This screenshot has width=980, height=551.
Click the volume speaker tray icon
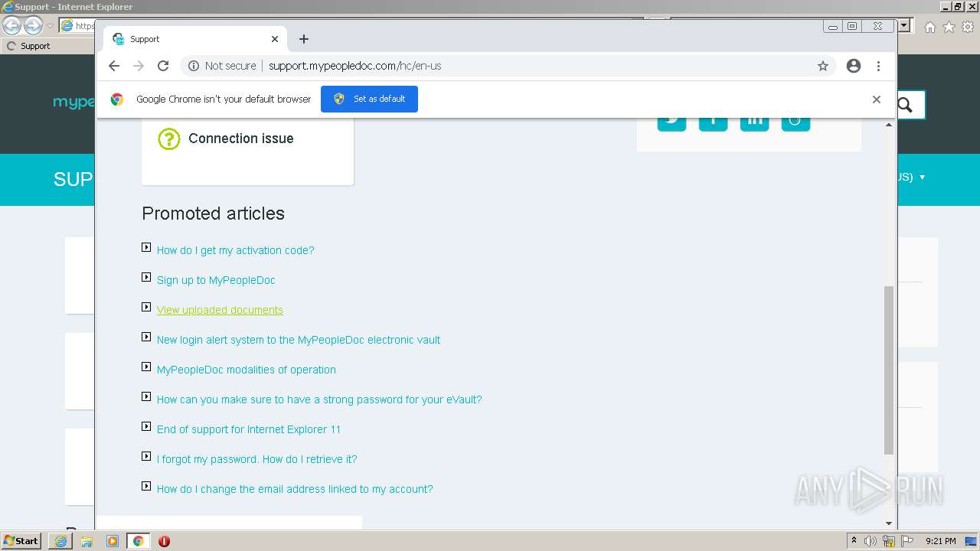[x=871, y=541]
